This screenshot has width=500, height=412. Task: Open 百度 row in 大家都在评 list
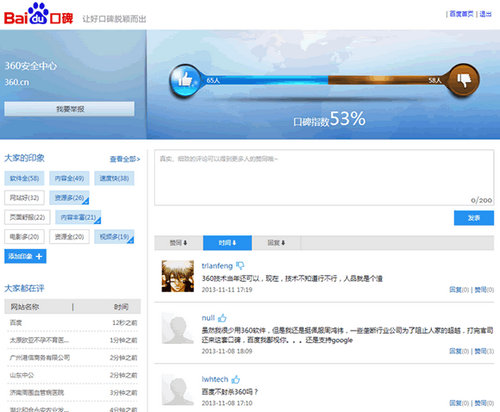click(x=73, y=323)
